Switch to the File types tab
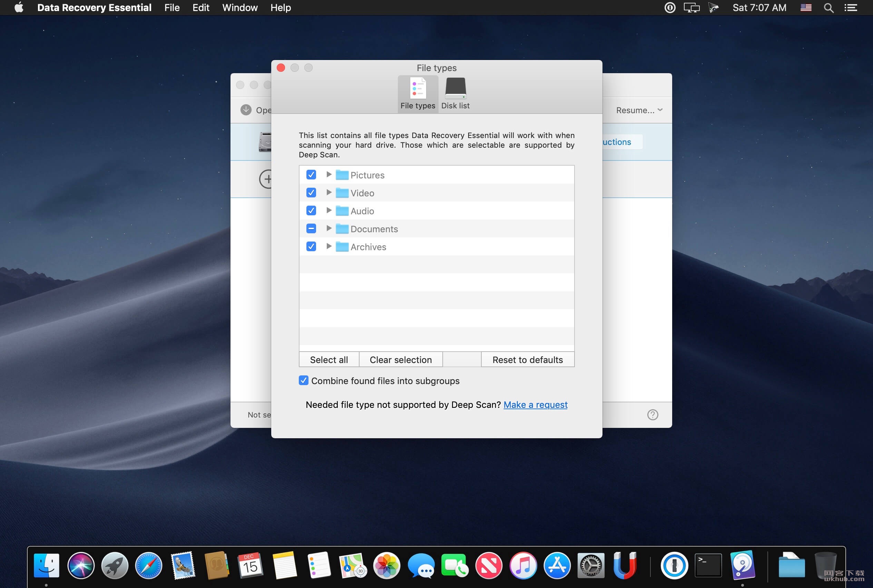The width and height of the screenshot is (873, 588). click(x=418, y=94)
